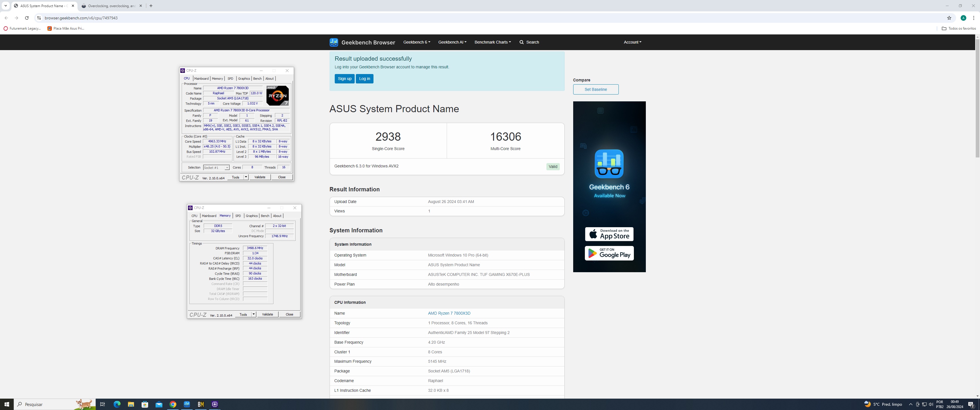This screenshot has width=980, height=410.
Task: Open SPD tab in bottom CPU-Z window
Action: (238, 216)
